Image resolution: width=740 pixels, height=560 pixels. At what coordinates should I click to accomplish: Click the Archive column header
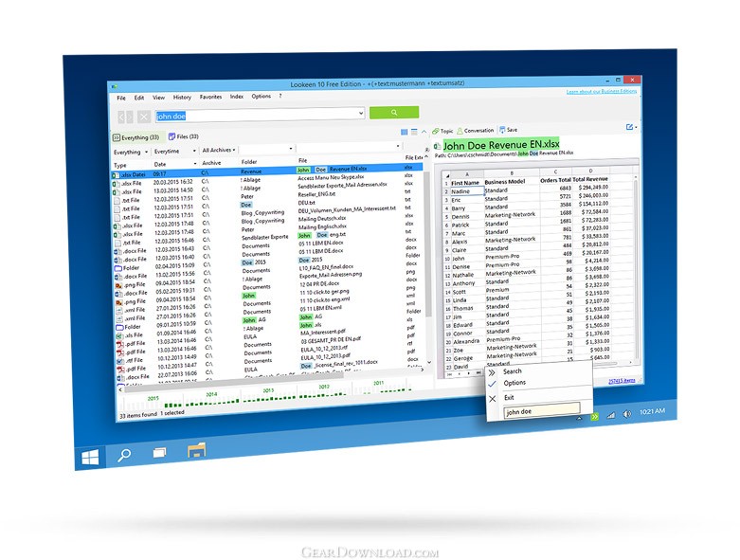(211, 163)
